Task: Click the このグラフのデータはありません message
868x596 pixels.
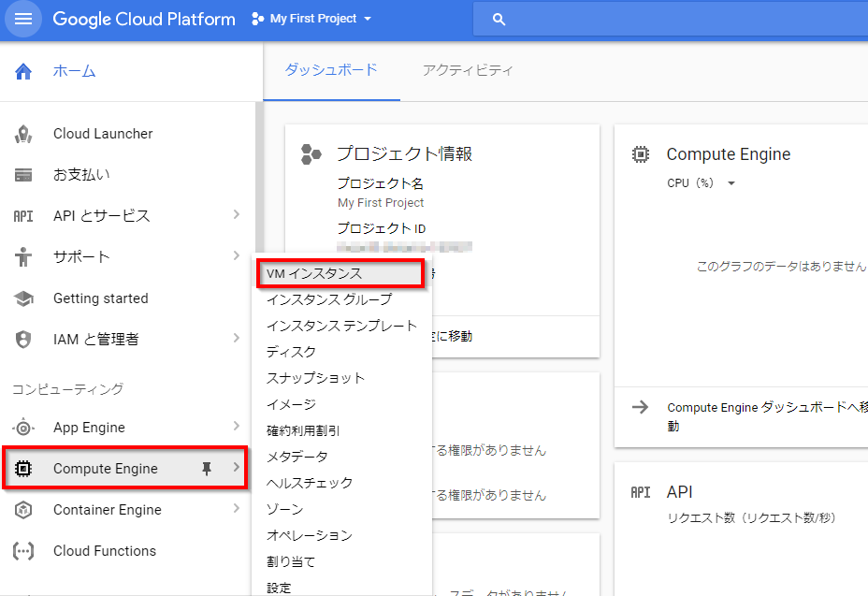Action: coord(781,267)
